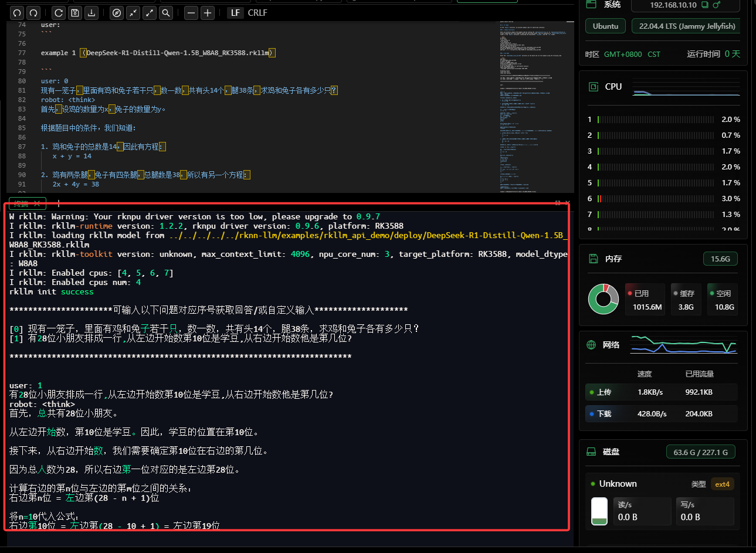Click the CST timezone label
The width and height of the screenshot is (756, 553).
(654, 54)
